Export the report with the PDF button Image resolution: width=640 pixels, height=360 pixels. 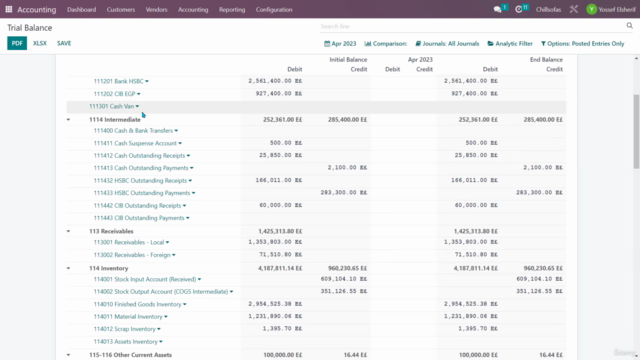coord(17,43)
